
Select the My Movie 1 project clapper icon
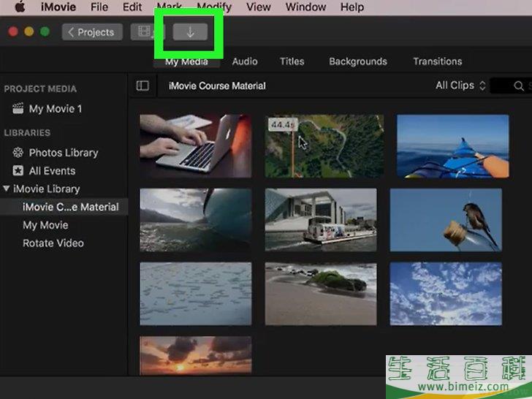point(18,109)
